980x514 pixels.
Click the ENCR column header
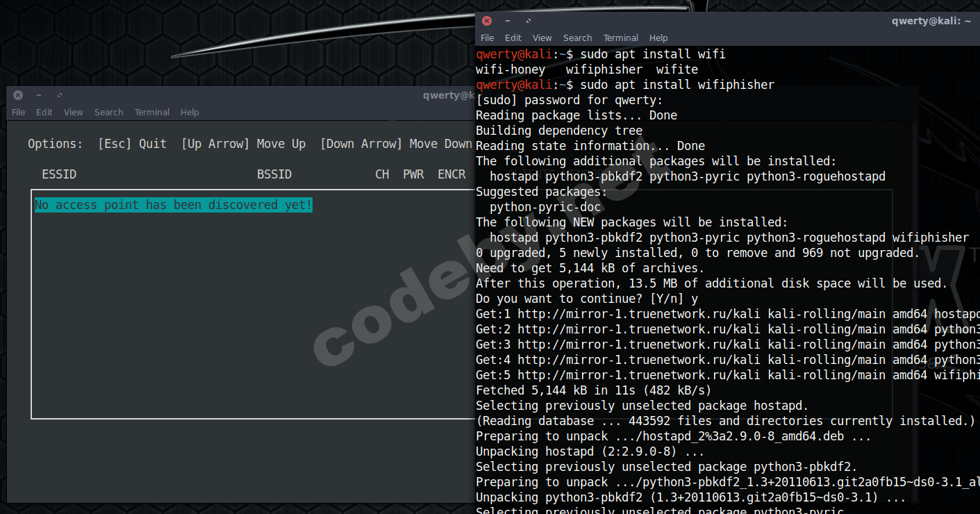(451, 174)
